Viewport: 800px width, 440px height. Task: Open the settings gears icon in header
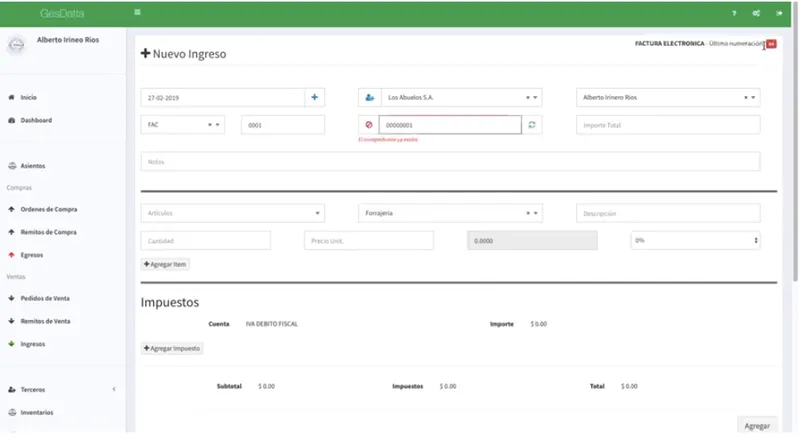pyautogui.click(x=756, y=13)
